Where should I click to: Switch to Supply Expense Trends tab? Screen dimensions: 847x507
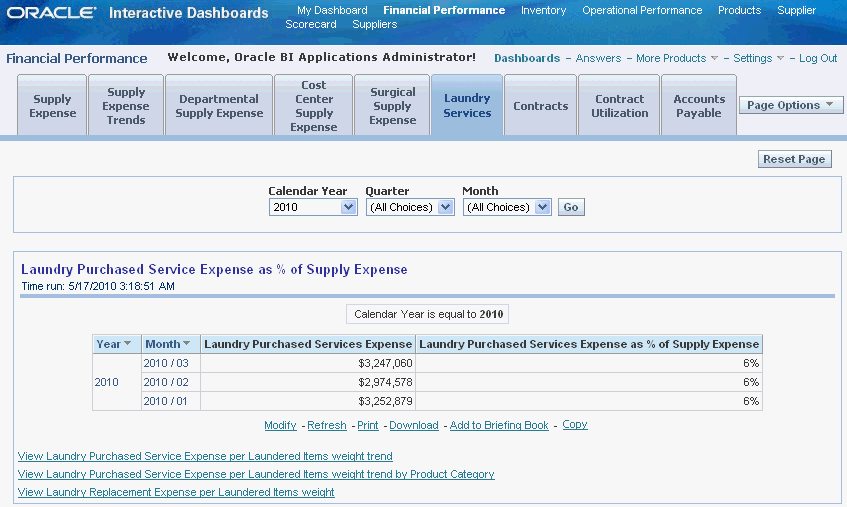click(x=126, y=106)
